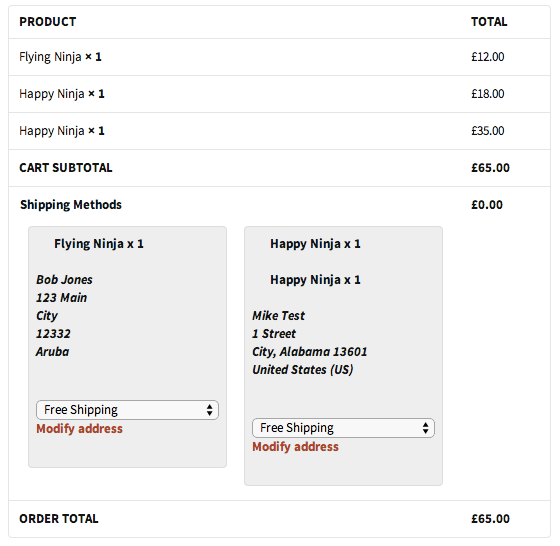Click the ORDER TOTAL label
Viewport: 560px width, 546px height.
pyautogui.click(x=59, y=519)
